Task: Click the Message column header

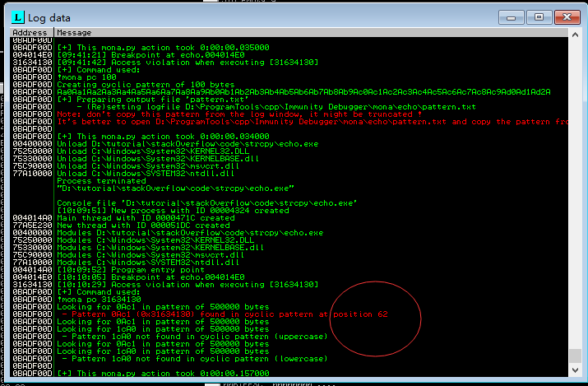Action: click(x=311, y=33)
